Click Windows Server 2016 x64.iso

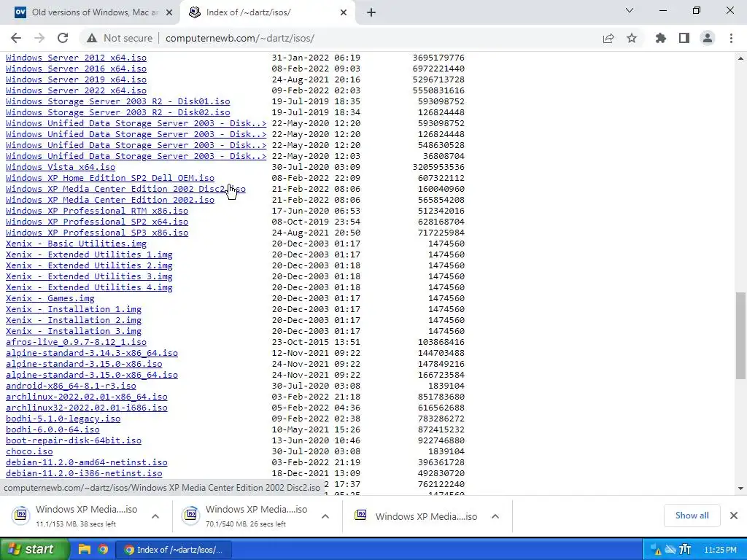click(76, 69)
